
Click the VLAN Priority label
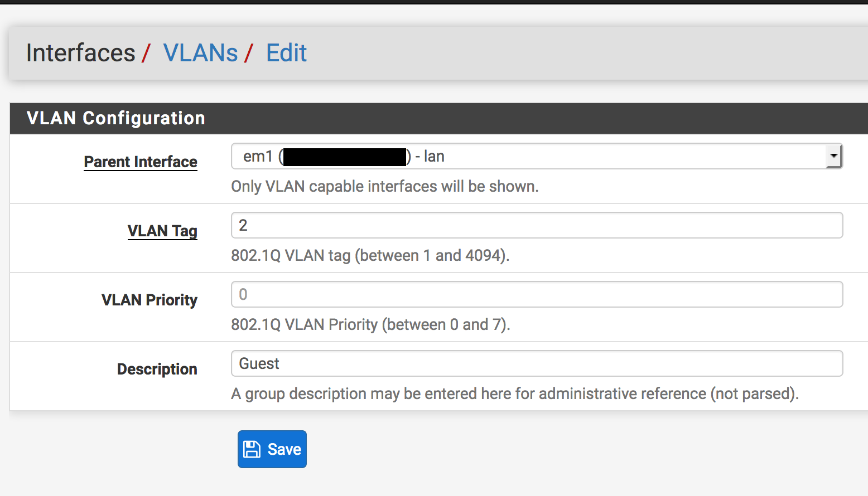[x=150, y=300]
